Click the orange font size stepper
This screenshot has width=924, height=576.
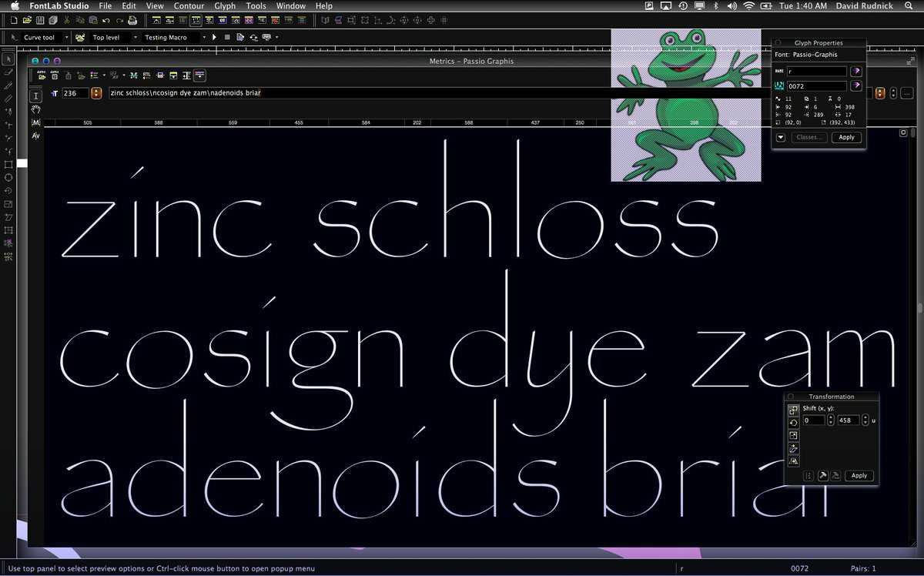[96, 93]
